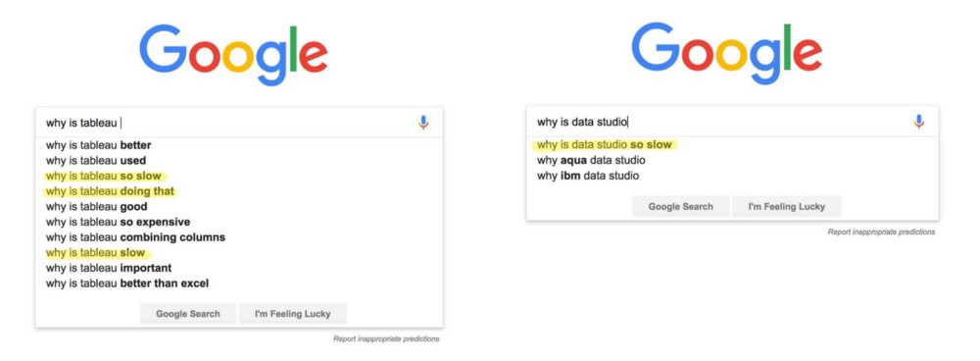Select 'why ibm data studio' suggestion
The image size is (980, 361).
pos(588,176)
